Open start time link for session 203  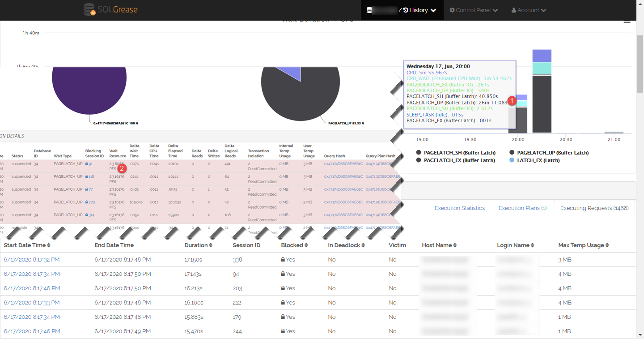(32, 288)
